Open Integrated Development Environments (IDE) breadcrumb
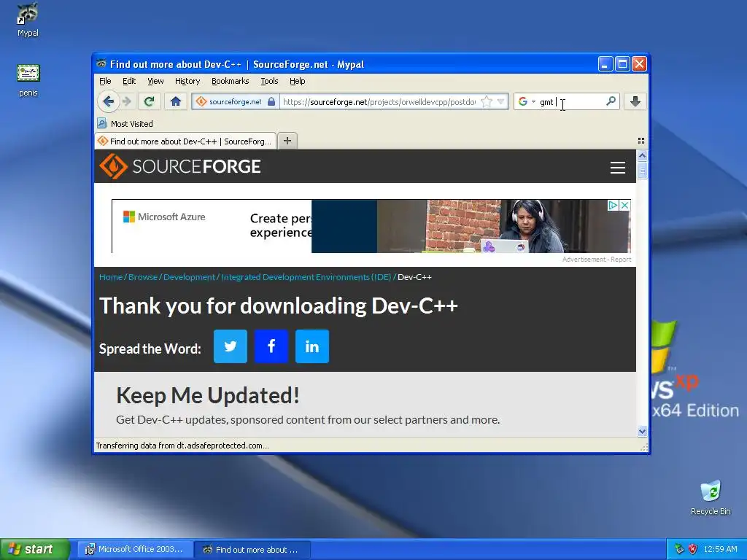 coord(306,276)
